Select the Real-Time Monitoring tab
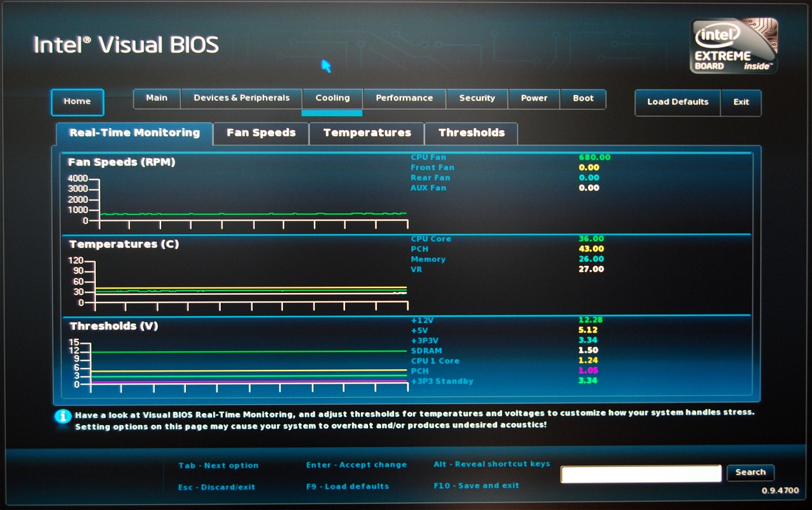Image resolution: width=812 pixels, height=510 pixels. (x=134, y=133)
